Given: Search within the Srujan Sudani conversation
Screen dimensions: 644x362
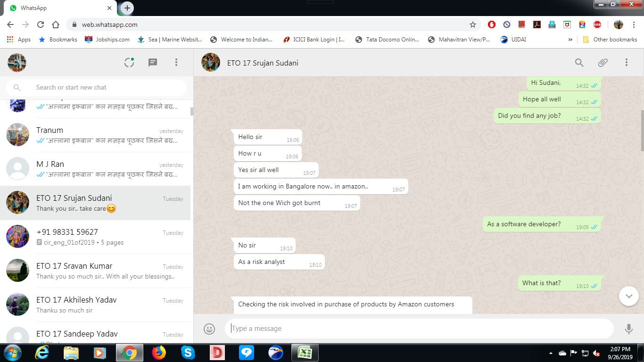Looking at the screenshot, I should coord(579,63).
